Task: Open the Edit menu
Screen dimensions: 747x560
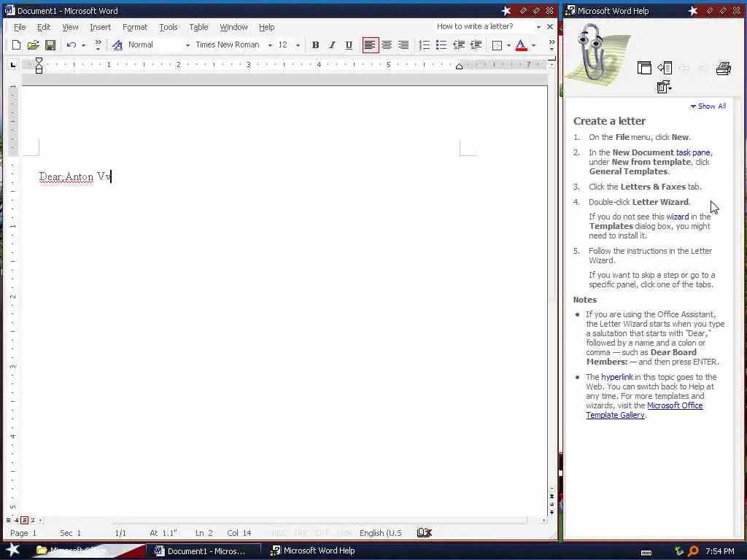Action: point(43,27)
